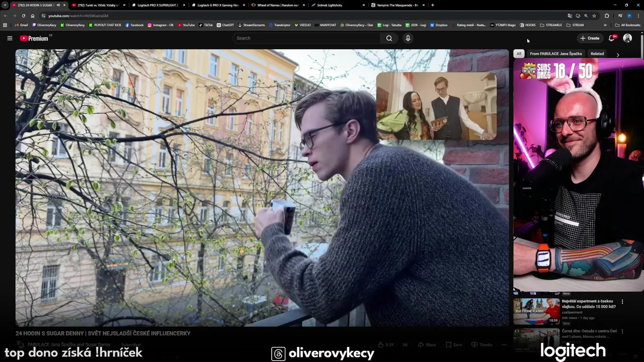The height and width of the screenshot is (362, 644).
Task: Mute the 24 HODIN S SUGAR tab audio
Action: click(x=58, y=5)
